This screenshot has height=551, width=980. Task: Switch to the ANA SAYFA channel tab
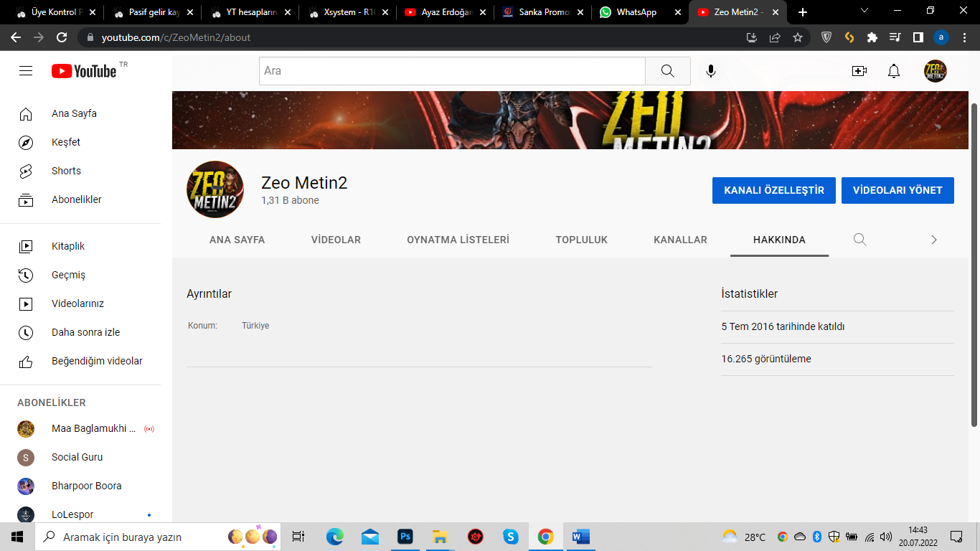[x=237, y=240]
